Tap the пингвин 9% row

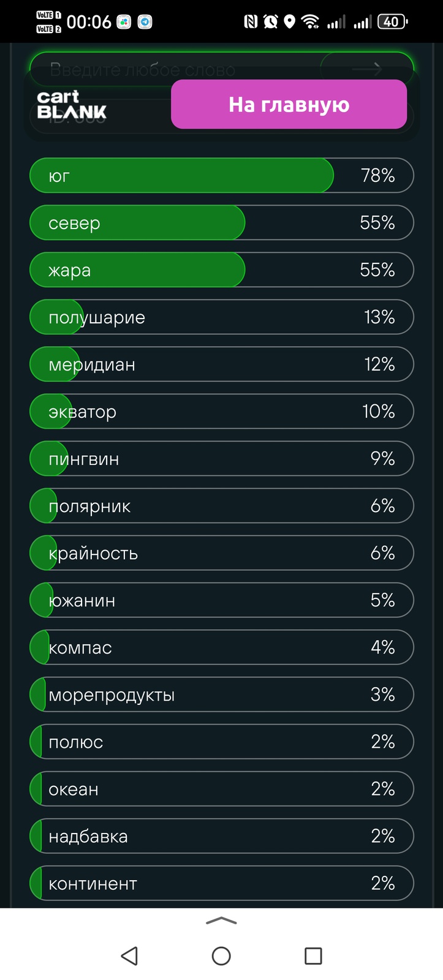[222, 458]
